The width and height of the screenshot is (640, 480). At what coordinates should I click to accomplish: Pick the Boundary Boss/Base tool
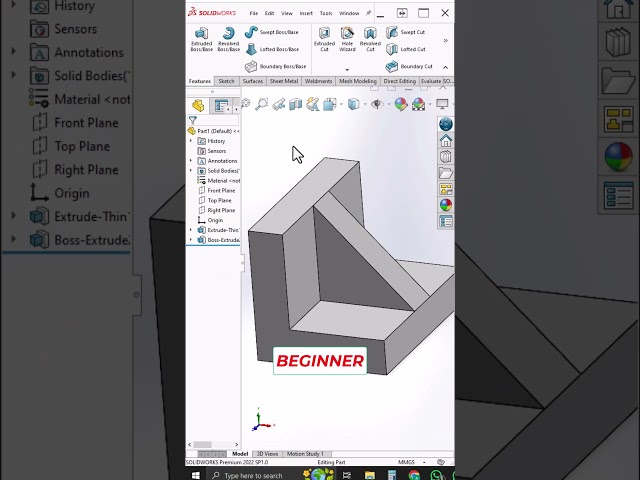coord(276,66)
